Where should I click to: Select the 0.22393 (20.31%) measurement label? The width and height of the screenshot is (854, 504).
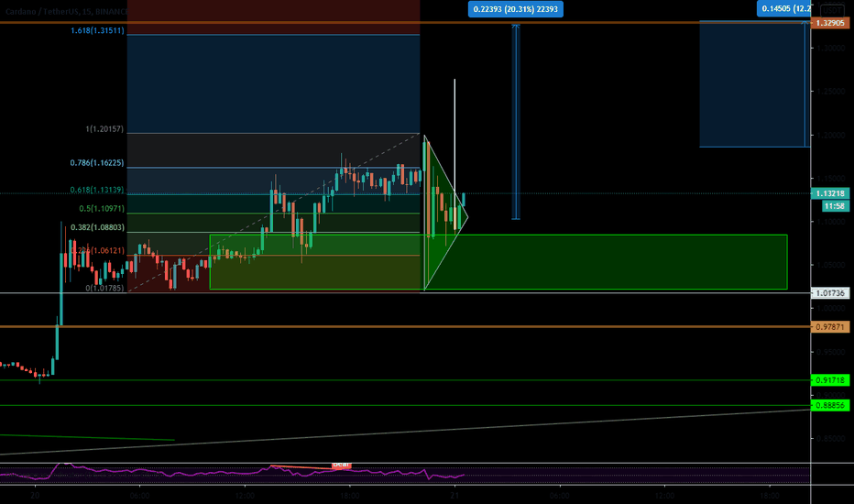coord(515,9)
